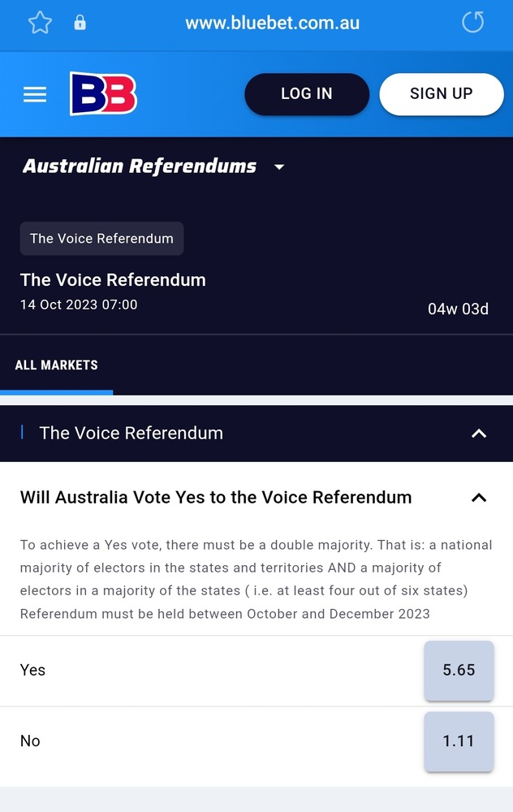The image size is (513, 812).
Task: Click the padlock site security icon
Action: pos(80,23)
